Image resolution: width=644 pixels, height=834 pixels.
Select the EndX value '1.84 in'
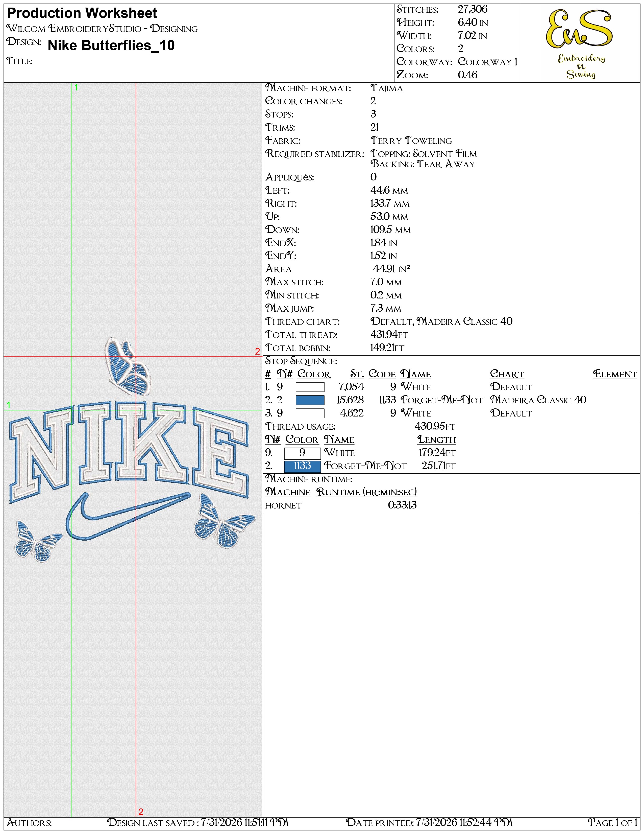coord(384,243)
